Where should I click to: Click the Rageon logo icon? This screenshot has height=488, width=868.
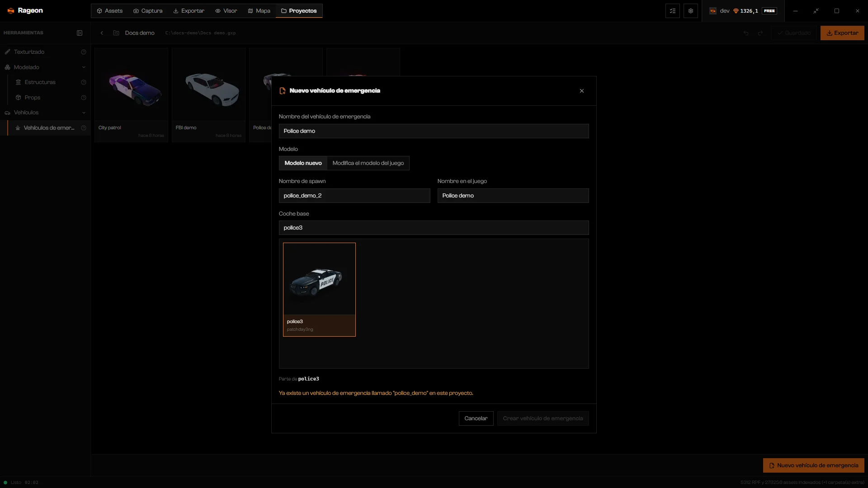(x=11, y=11)
